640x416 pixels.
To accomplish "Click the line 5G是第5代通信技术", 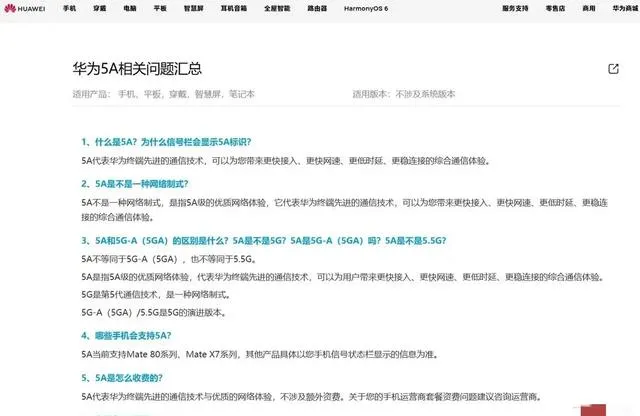I will point(156,295).
